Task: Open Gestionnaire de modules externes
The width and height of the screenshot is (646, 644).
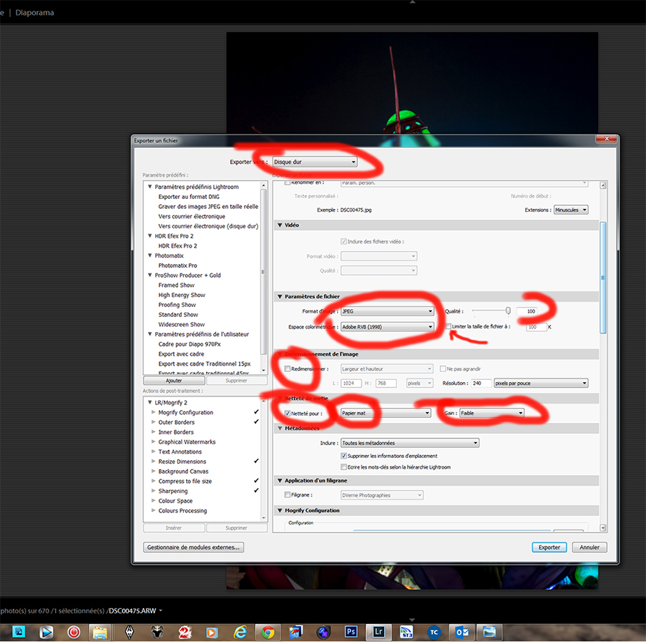Action: click(x=193, y=547)
